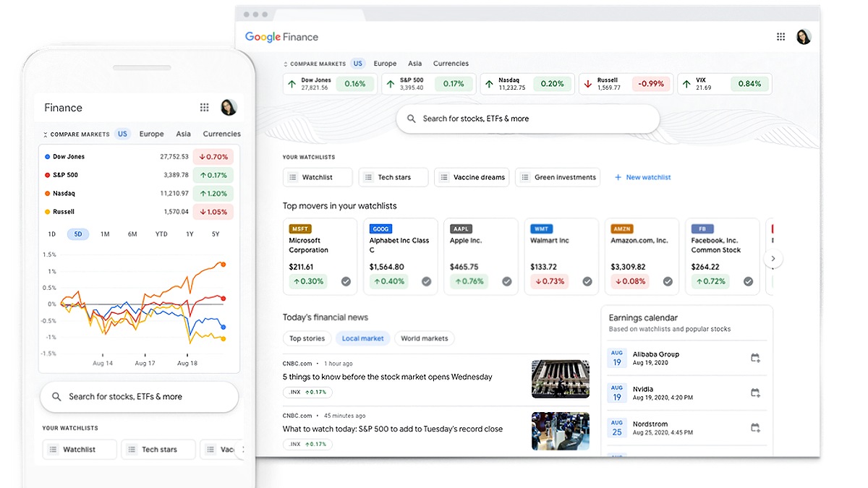Select 1M range on phone chart

105,234
